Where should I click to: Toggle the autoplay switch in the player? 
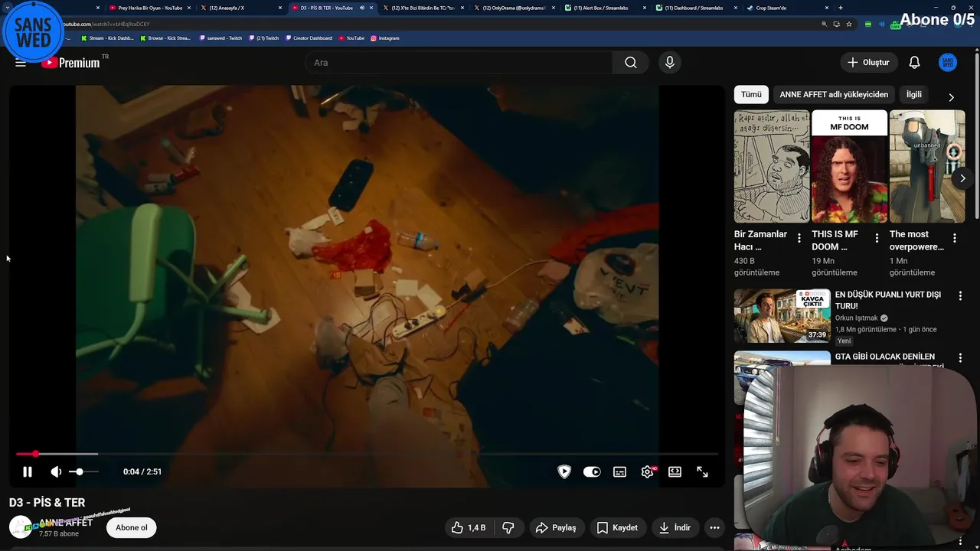click(592, 472)
